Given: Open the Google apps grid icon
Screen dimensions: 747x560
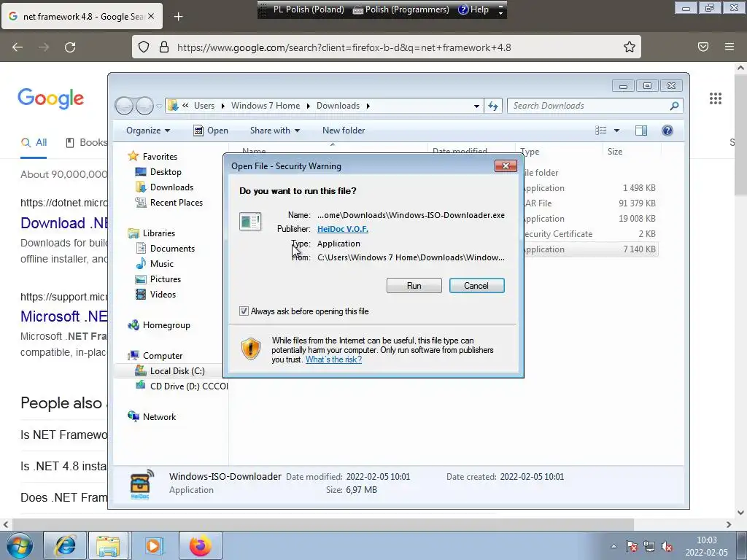Looking at the screenshot, I should click(716, 98).
